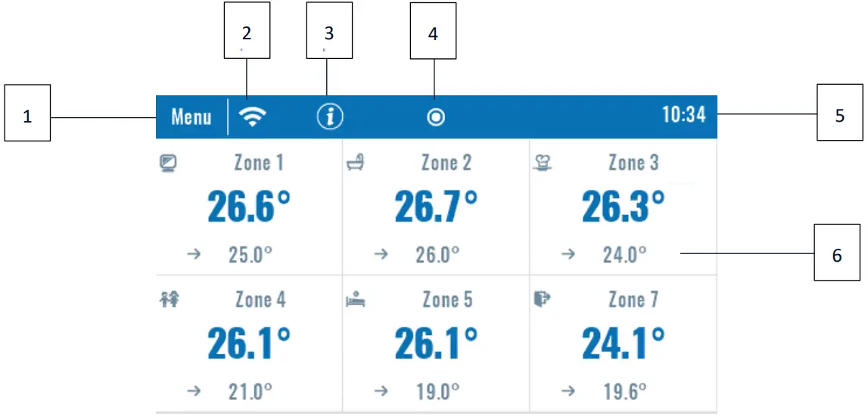Click callout box number 1

27,117
